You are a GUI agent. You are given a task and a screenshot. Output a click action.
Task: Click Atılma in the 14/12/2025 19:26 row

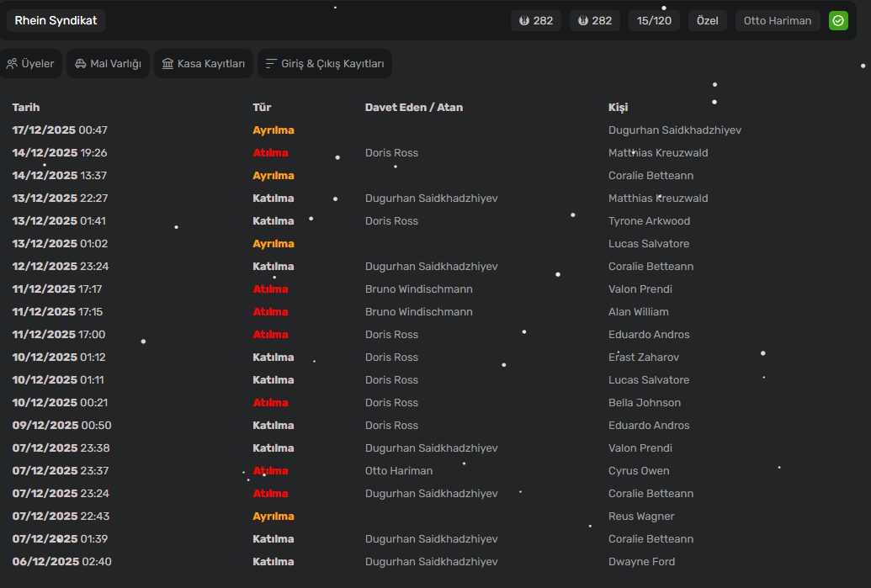(270, 153)
